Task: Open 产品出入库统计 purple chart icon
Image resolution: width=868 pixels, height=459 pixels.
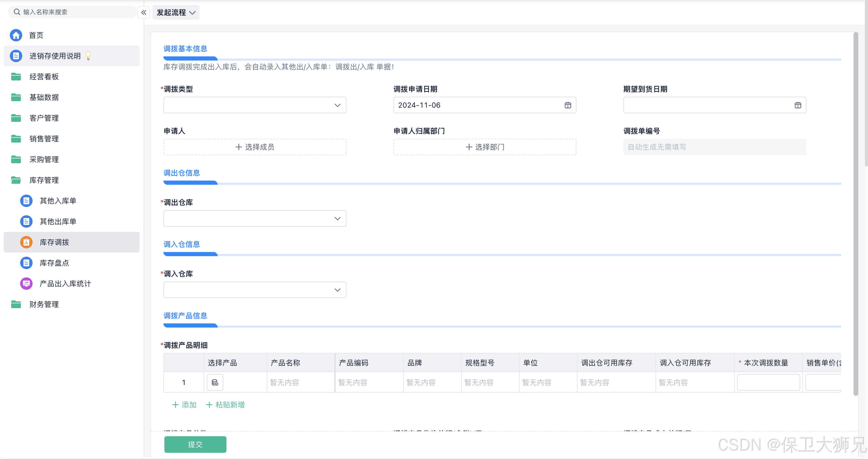Action: (26, 284)
